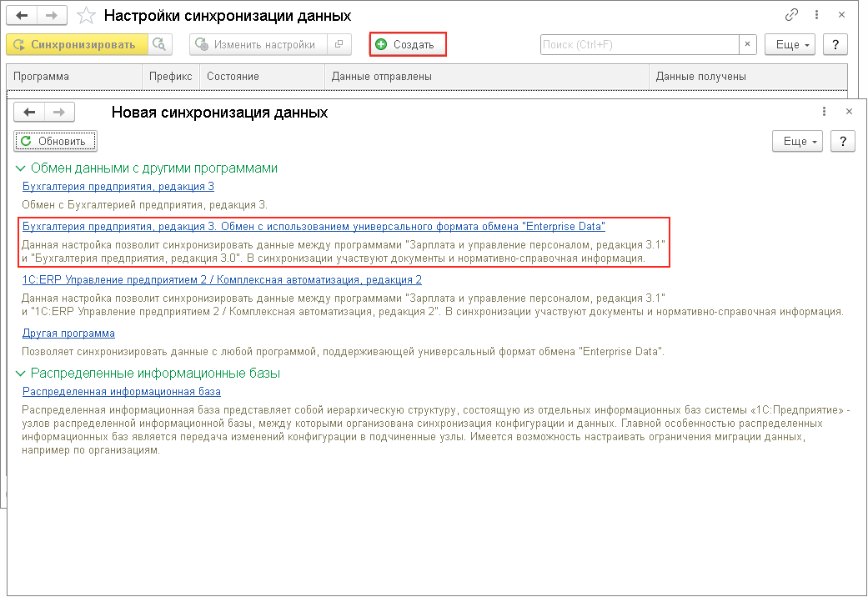Open the Бухгалтерия предприятия Enterprise Data exchange link
Screen dimensions: 868x597
314,226
